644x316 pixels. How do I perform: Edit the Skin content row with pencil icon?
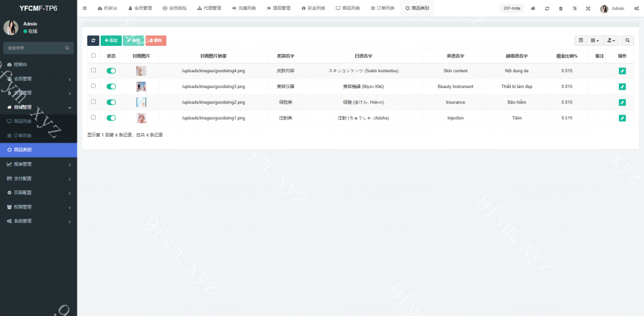(622, 71)
